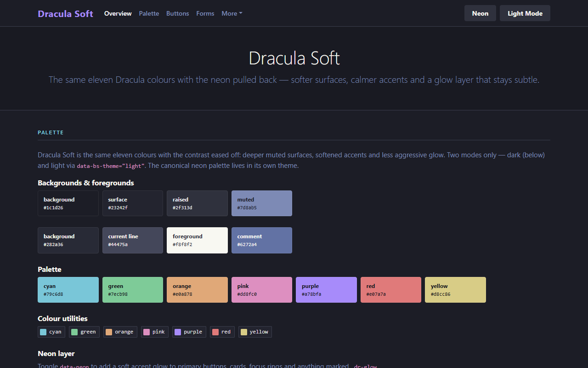588x368 pixels.
Task: Click the "Neon layer" heading
Action: click(56, 353)
